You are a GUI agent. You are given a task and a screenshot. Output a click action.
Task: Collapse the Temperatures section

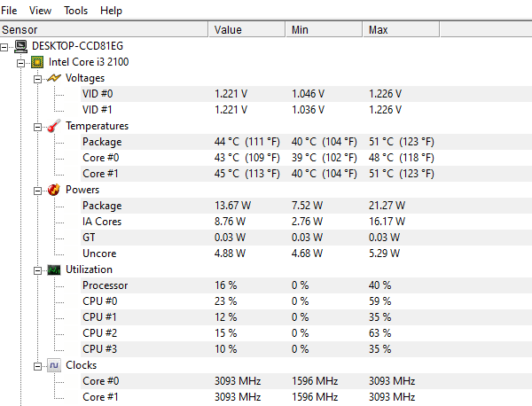click(x=37, y=127)
